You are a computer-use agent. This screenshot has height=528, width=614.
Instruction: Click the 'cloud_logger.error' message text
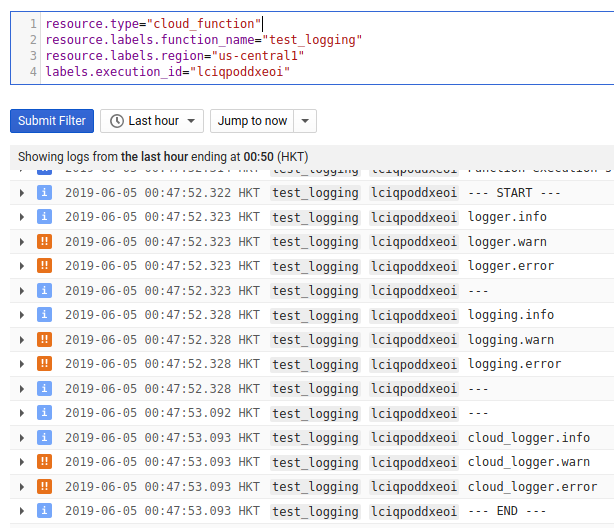coord(533,487)
